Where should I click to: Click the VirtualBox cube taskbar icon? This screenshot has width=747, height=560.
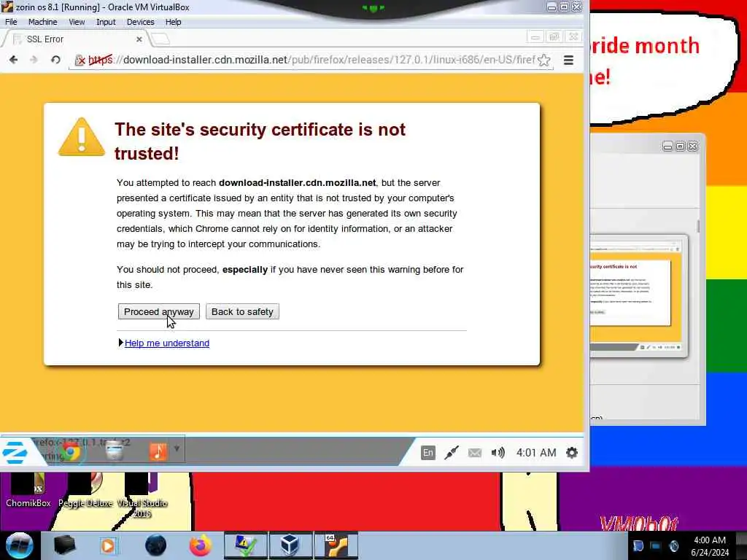(x=290, y=545)
